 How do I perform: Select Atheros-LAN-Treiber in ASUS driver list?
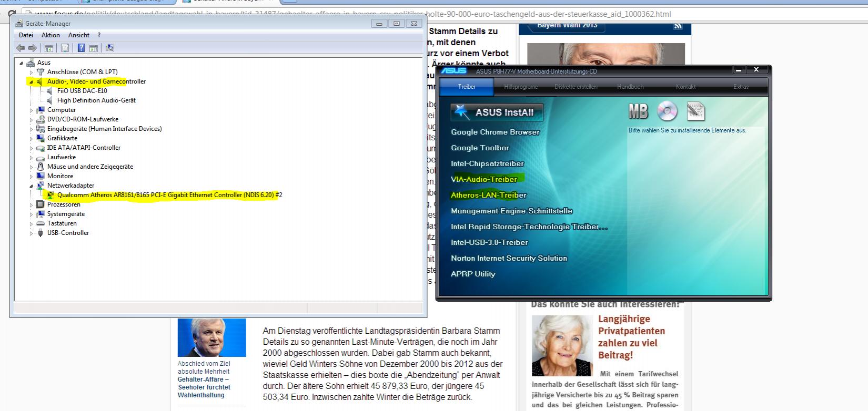pos(489,195)
